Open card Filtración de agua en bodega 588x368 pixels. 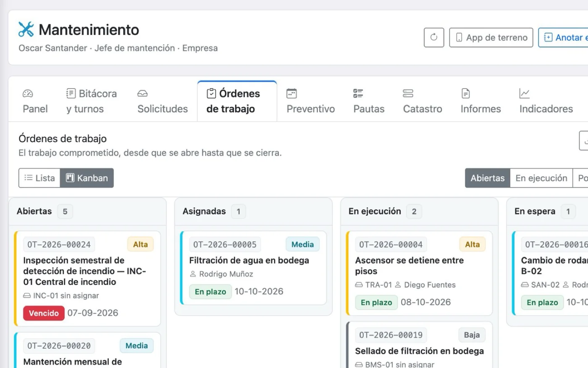pyautogui.click(x=253, y=267)
